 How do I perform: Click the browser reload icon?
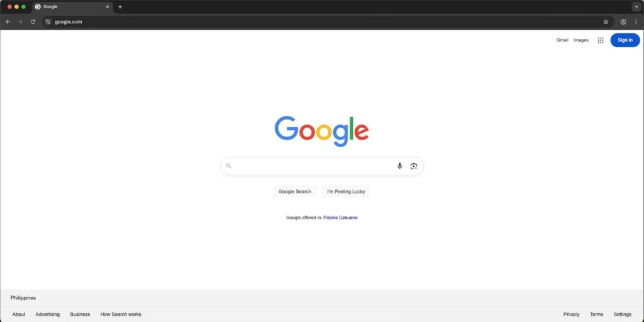(x=33, y=22)
